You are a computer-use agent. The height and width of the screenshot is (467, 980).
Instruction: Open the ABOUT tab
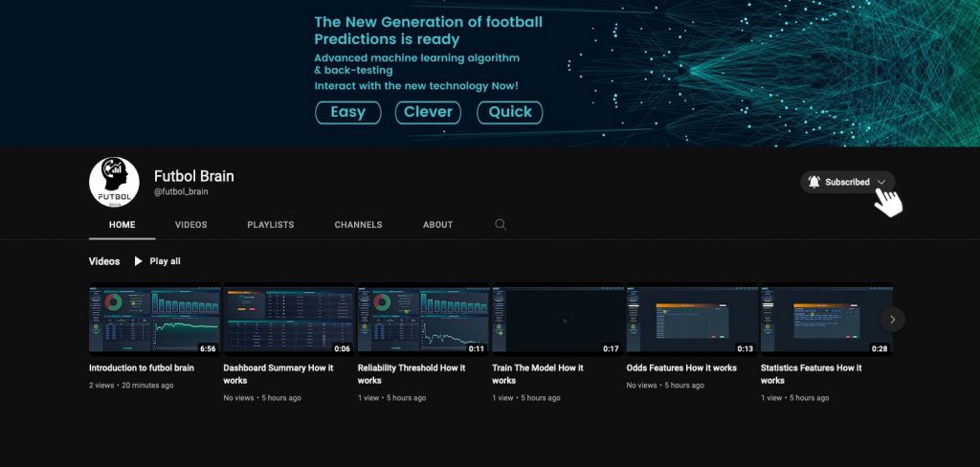click(x=437, y=225)
